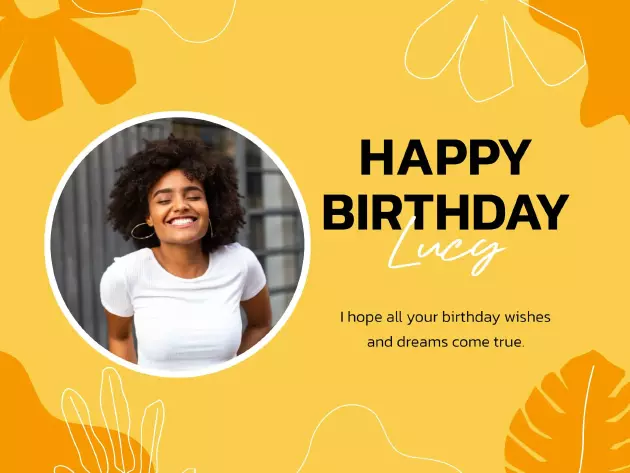Click the text "and dreams come true."
This screenshot has width=630, height=473.
[446, 342]
